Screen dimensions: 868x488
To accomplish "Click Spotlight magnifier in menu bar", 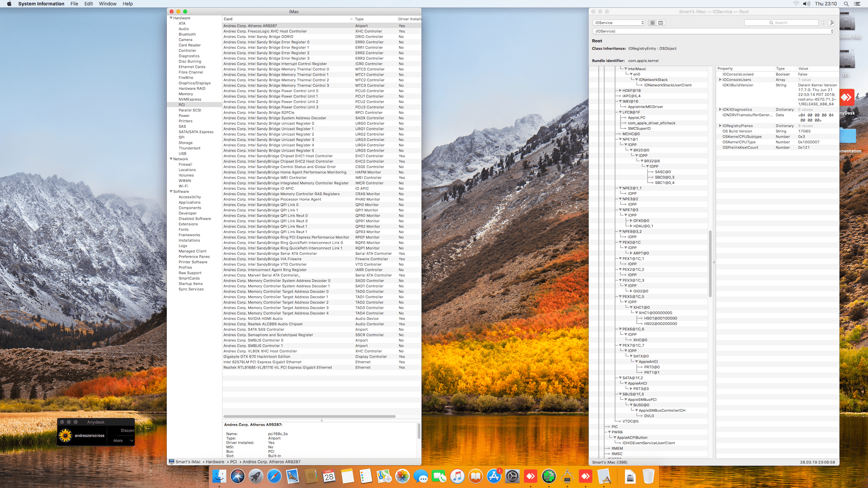I will click(846, 4).
